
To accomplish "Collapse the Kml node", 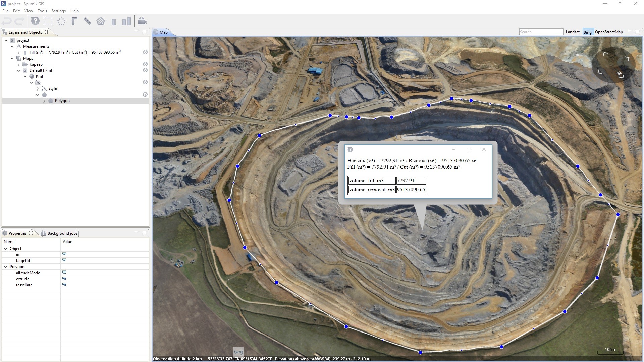I will (25, 76).
